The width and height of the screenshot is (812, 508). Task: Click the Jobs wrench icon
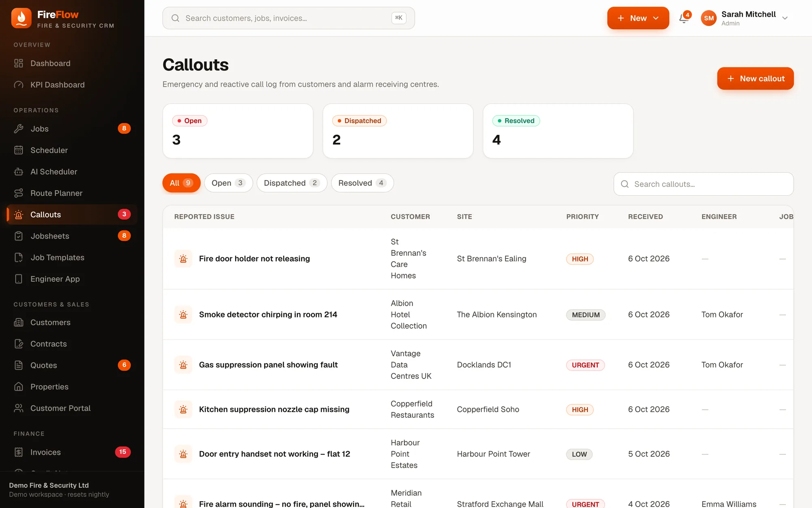(x=19, y=129)
